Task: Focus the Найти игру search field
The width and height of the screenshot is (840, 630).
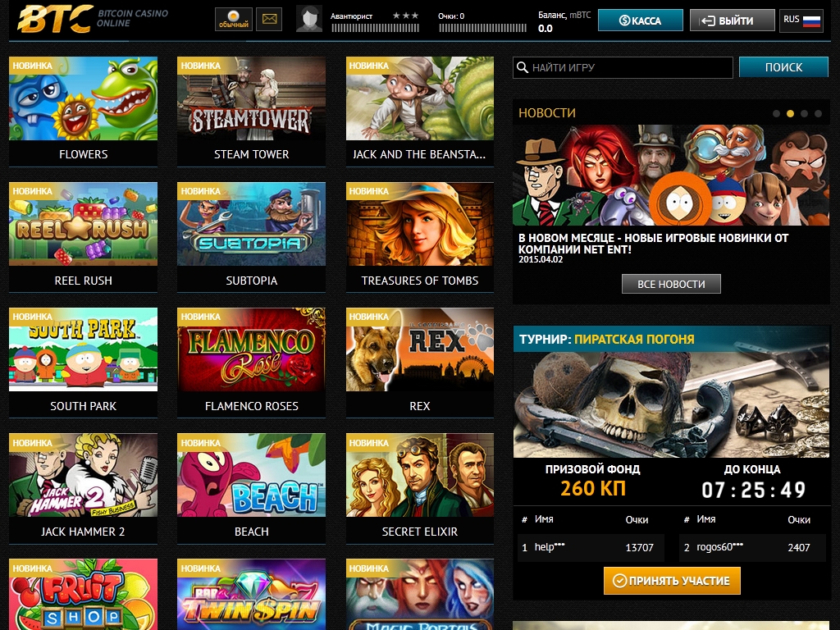Action: (623, 67)
